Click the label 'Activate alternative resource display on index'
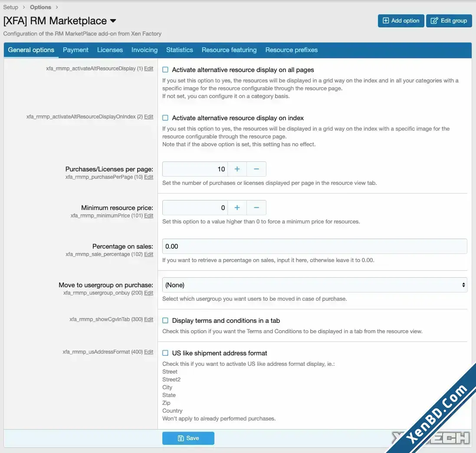This screenshot has height=453, width=476. [x=238, y=118]
